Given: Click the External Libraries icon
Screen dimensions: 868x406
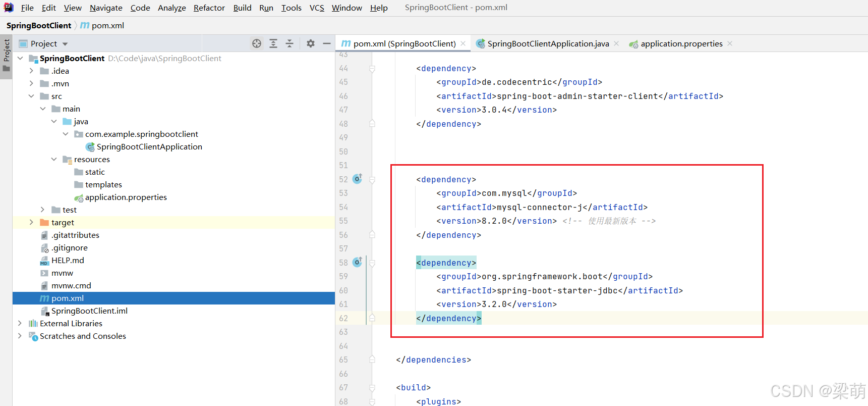Looking at the screenshot, I should pos(33,324).
